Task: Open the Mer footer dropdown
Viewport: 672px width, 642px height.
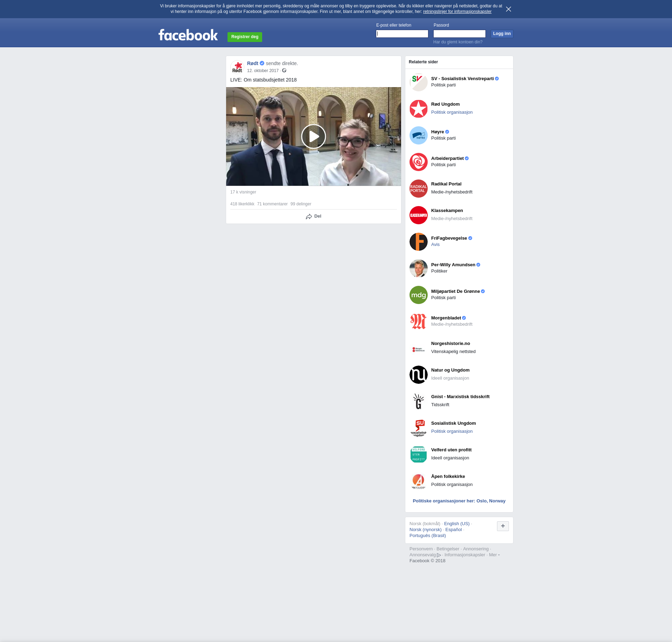Action: [x=494, y=555]
